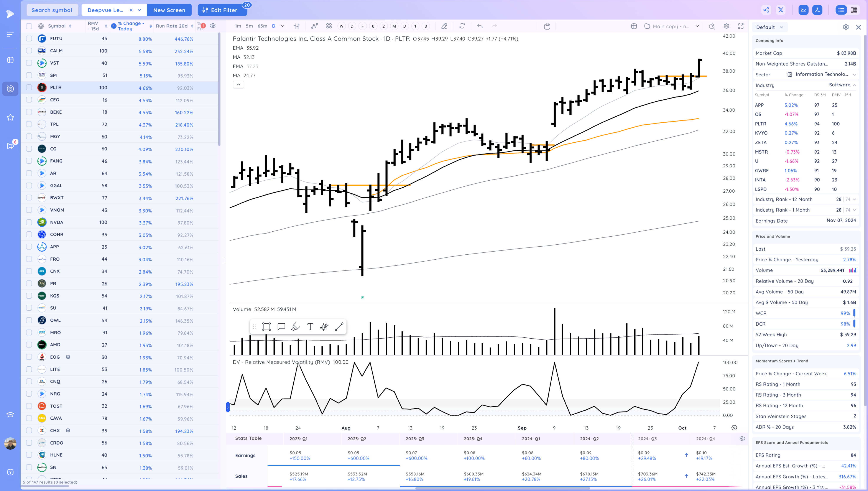Select the 5m timeframe
This screenshot has width=868, height=491.
click(249, 26)
